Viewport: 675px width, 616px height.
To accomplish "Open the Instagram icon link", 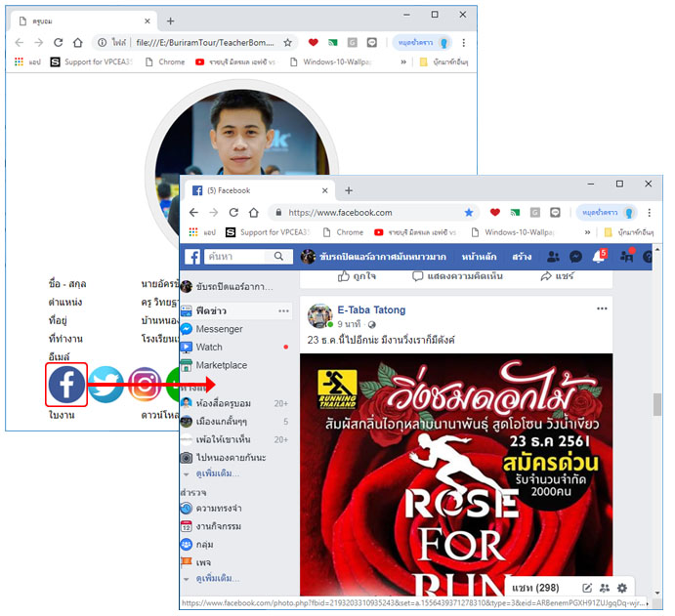I will 145,385.
